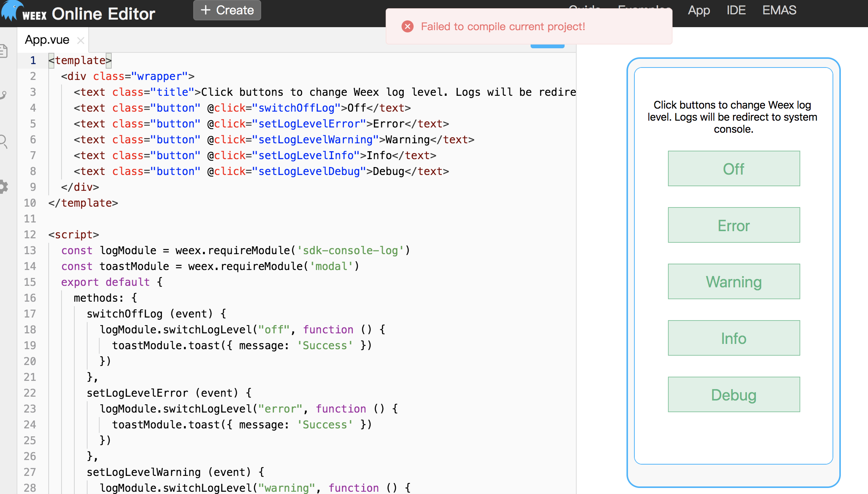Click setLogLevelWarning method definition
Viewport: 868px width, 494px height.
[175, 472]
